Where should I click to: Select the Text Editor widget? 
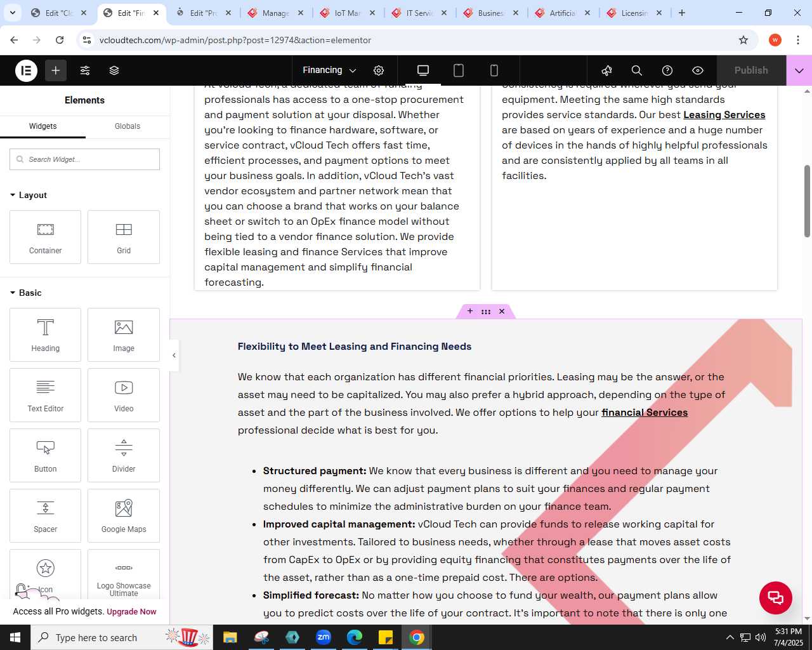[x=46, y=395]
